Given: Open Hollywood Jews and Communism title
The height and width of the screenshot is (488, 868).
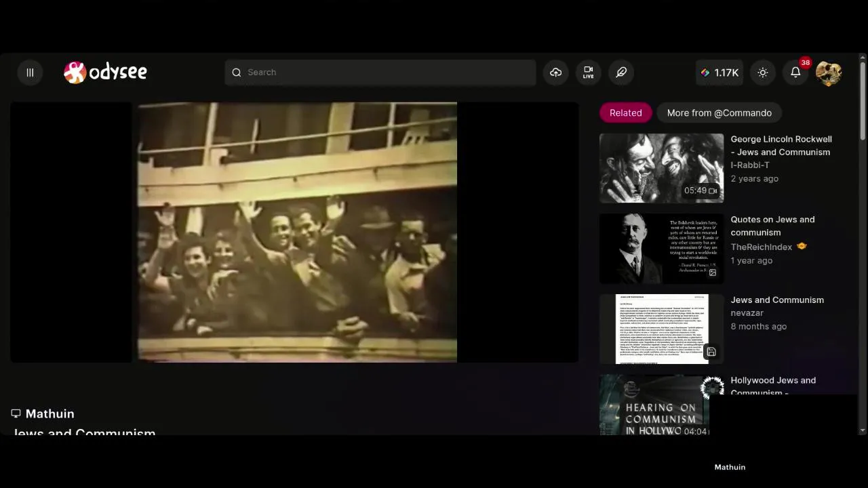Looking at the screenshot, I should [773, 386].
